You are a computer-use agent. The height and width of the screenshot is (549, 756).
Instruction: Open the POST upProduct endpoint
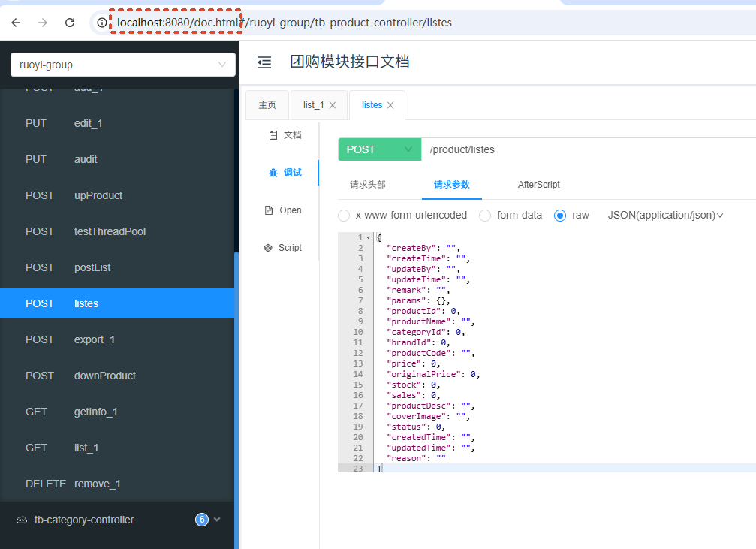pyautogui.click(x=117, y=195)
